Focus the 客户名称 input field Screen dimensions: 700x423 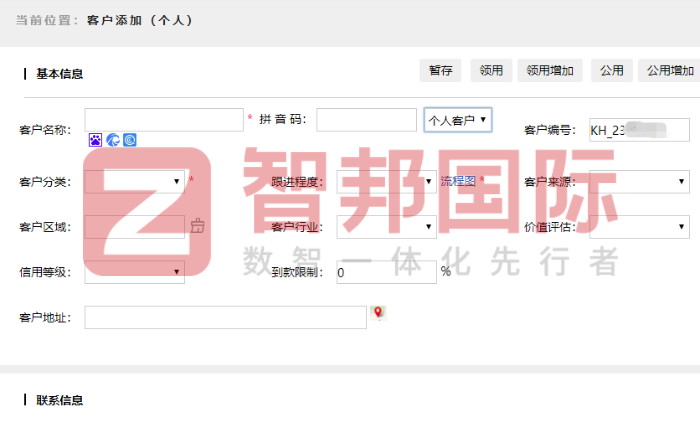point(164,120)
